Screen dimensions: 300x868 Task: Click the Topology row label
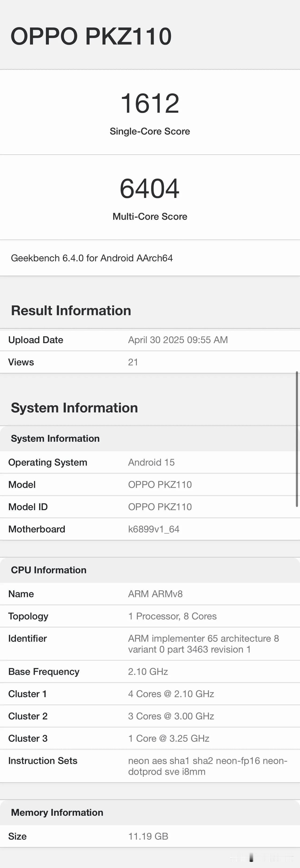pos(28,617)
